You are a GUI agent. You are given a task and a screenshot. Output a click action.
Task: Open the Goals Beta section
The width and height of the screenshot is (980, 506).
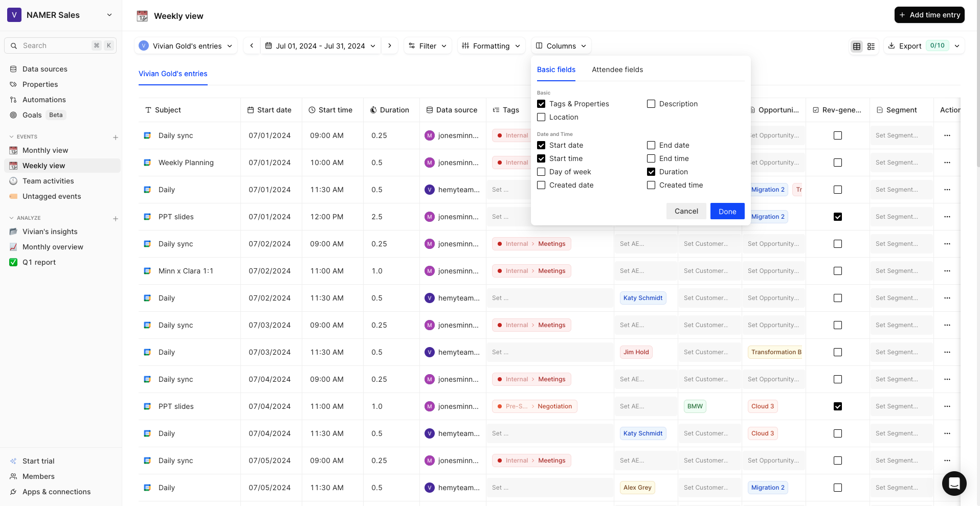tap(32, 115)
